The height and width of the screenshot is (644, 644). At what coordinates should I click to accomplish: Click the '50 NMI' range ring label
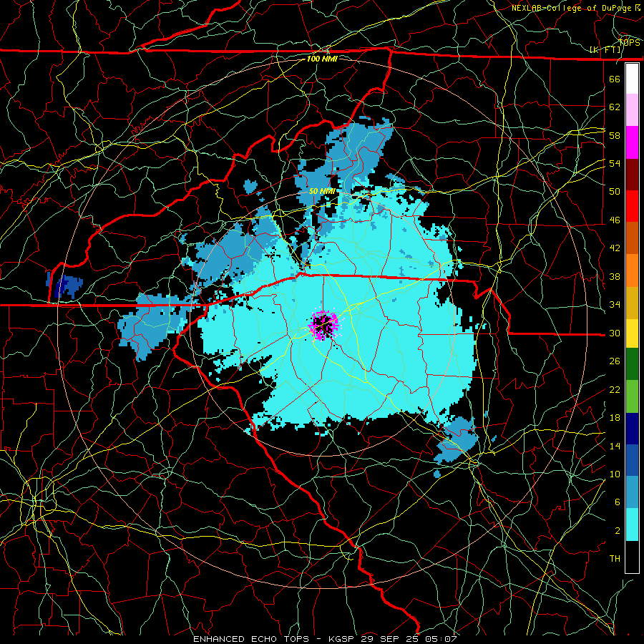pyautogui.click(x=322, y=191)
